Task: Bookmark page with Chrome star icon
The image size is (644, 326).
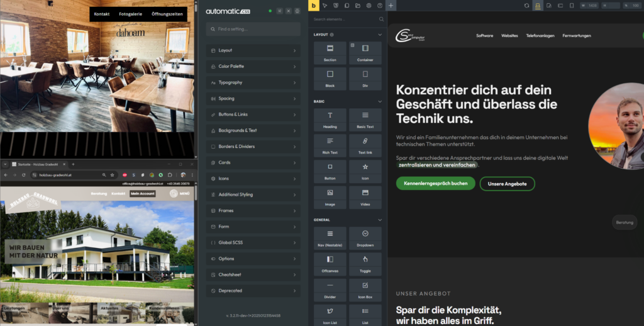Action: [112, 175]
